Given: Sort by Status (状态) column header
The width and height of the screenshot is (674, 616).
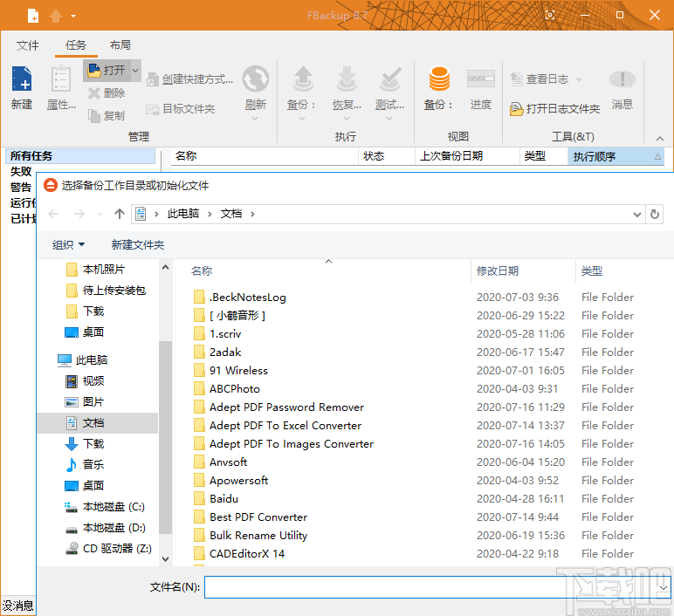Looking at the screenshot, I should [386, 156].
